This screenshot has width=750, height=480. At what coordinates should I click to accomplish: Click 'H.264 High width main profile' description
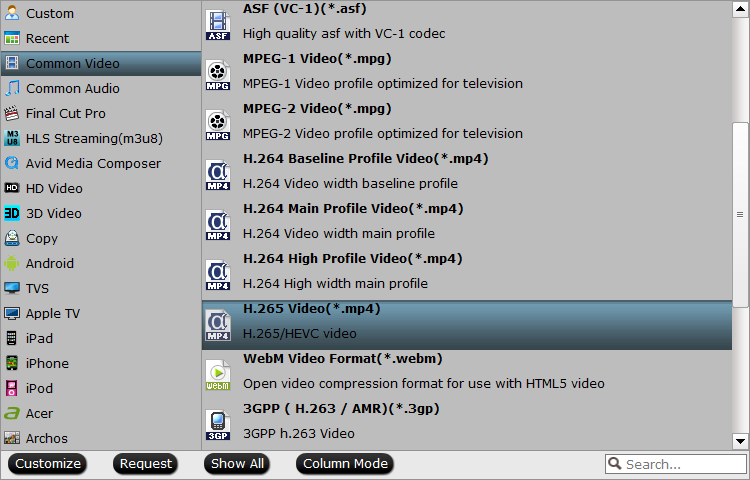tap(335, 284)
